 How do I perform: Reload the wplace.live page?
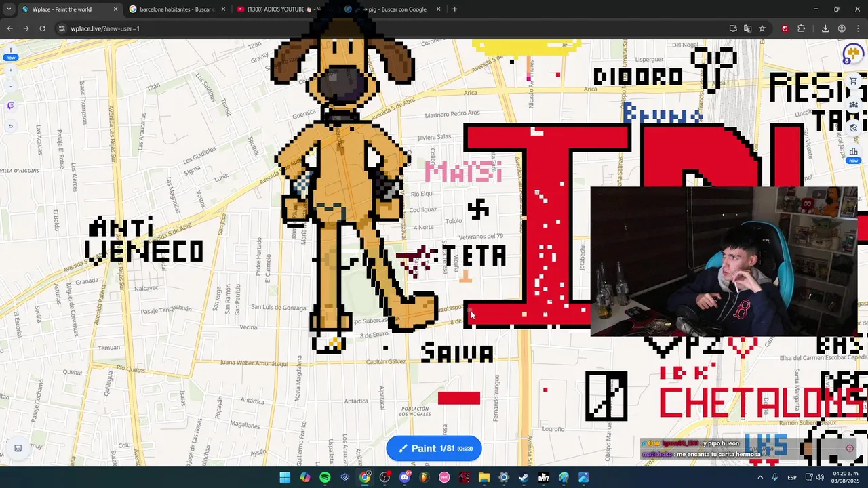coord(42,28)
